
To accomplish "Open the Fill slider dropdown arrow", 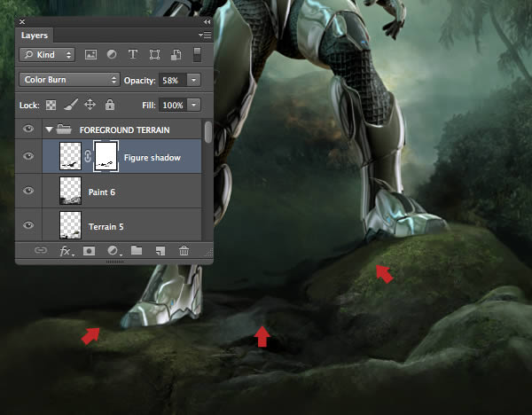I will click(193, 106).
